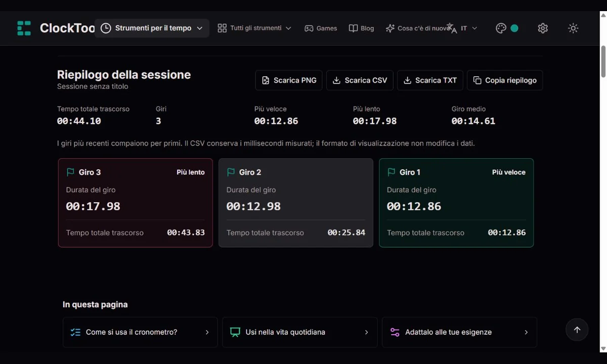Open the Blog page
The image size is (607, 364).
[x=361, y=28]
